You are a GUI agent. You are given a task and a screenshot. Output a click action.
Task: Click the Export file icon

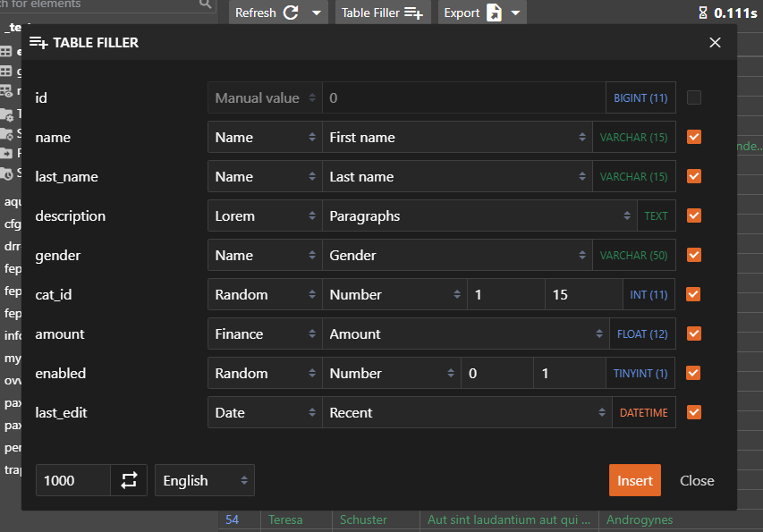(x=495, y=12)
